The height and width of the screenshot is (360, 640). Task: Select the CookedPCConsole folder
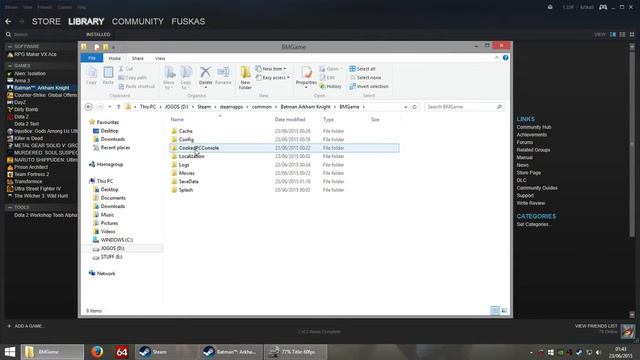[284, 148]
